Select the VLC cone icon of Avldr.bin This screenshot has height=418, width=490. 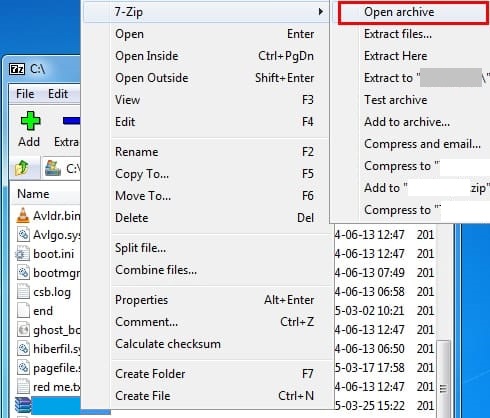23,215
